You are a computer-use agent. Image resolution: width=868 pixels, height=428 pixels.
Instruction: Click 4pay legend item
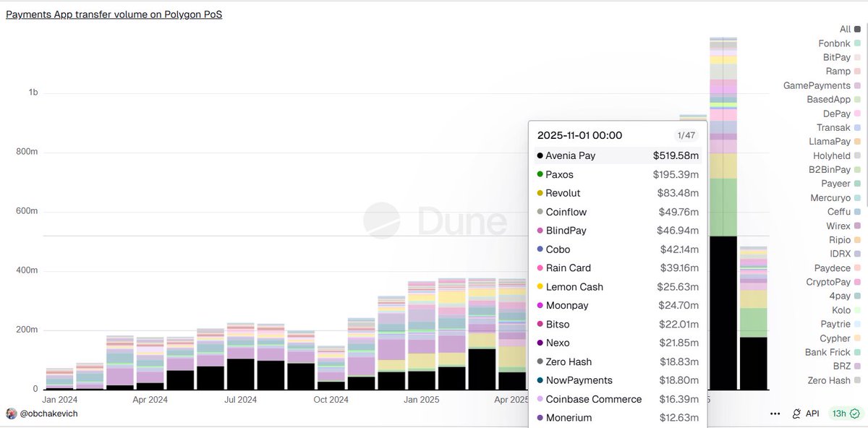845,296
